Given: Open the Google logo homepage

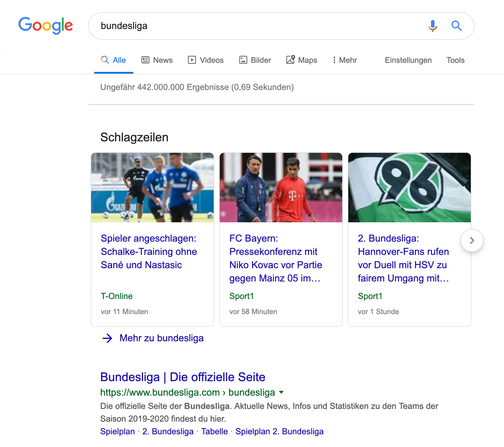Looking at the screenshot, I should pyautogui.click(x=46, y=26).
